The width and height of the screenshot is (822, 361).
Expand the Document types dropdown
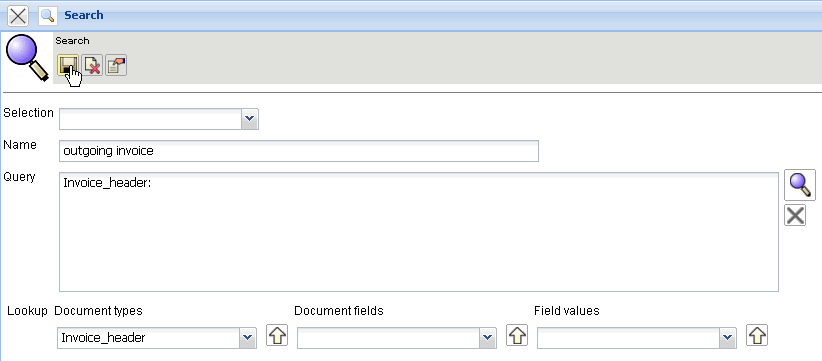(x=247, y=338)
